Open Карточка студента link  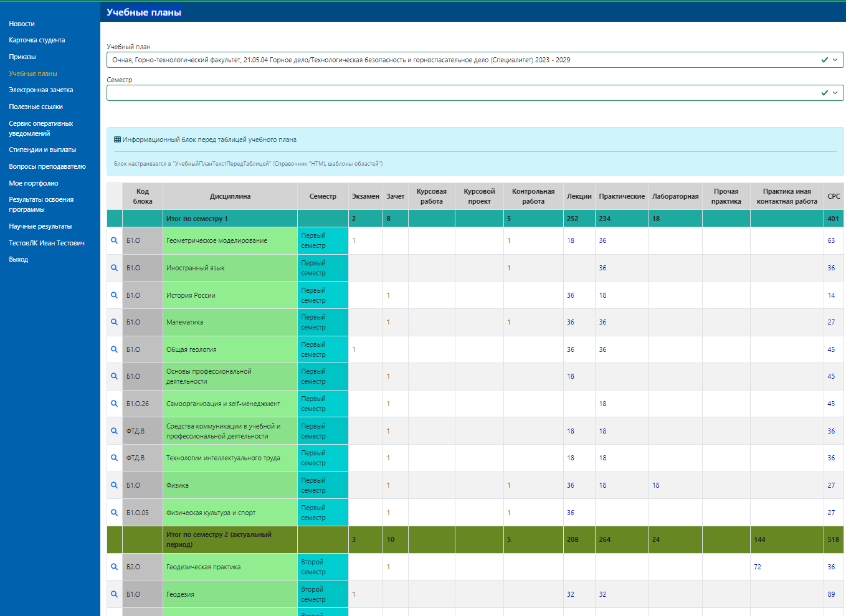tap(37, 40)
